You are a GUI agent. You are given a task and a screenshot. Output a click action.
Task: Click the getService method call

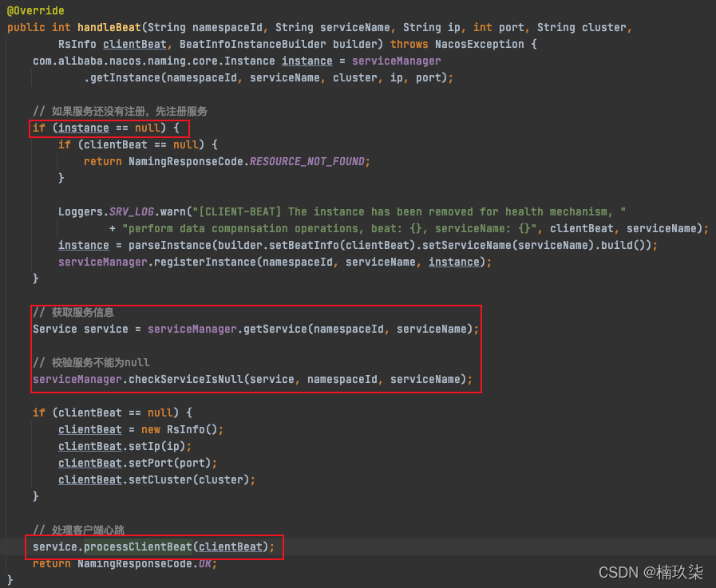tap(275, 330)
